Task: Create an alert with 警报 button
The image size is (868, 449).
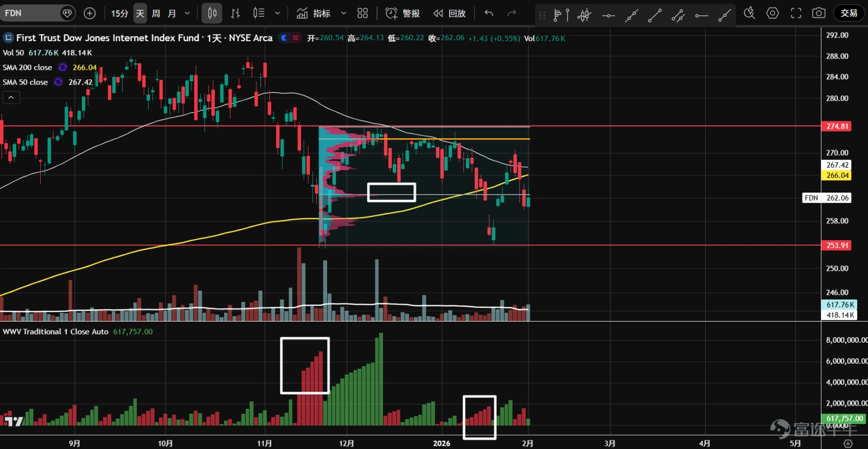Action: [403, 13]
